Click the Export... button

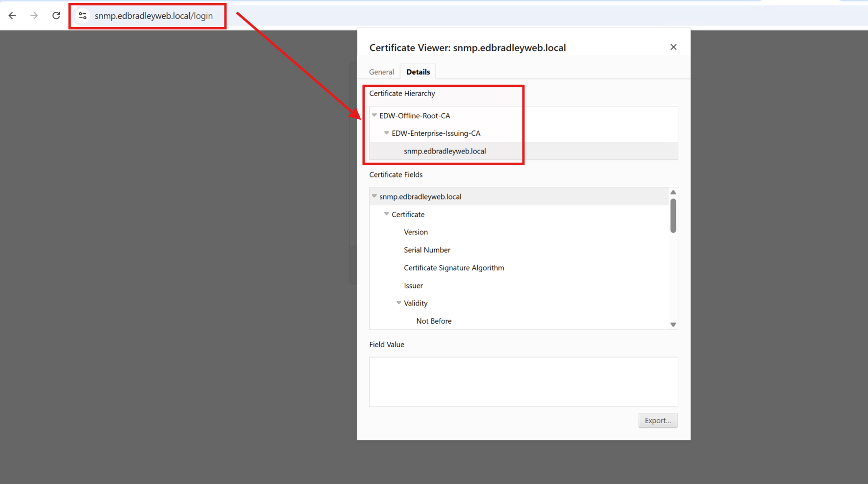pos(657,420)
